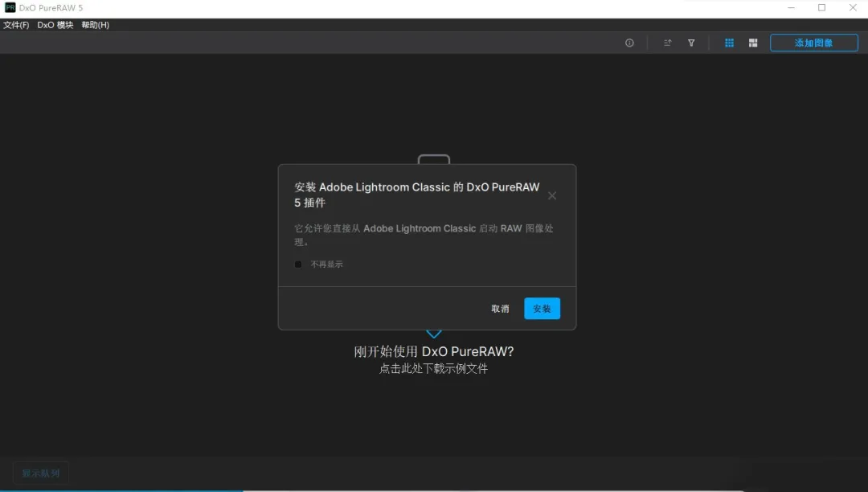868x492 pixels.
Task: Click the 添加图像 button
Action: 813,43
